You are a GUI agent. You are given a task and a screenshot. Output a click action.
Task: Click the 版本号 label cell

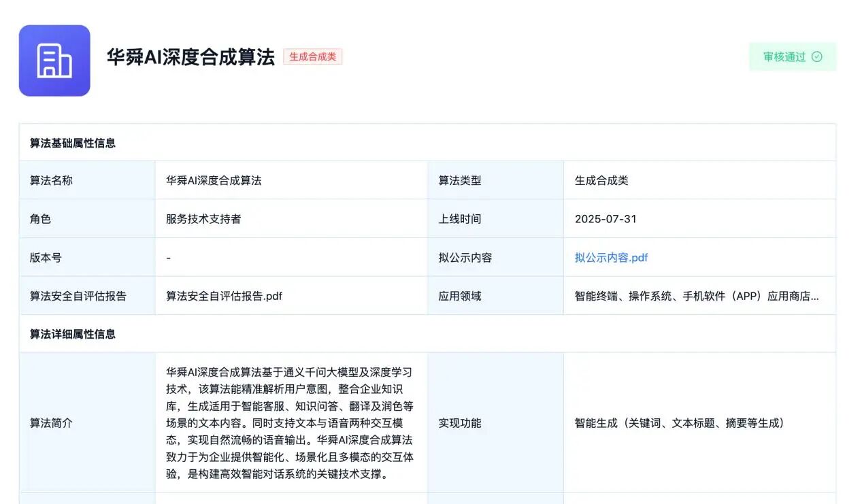pos(46,258)
